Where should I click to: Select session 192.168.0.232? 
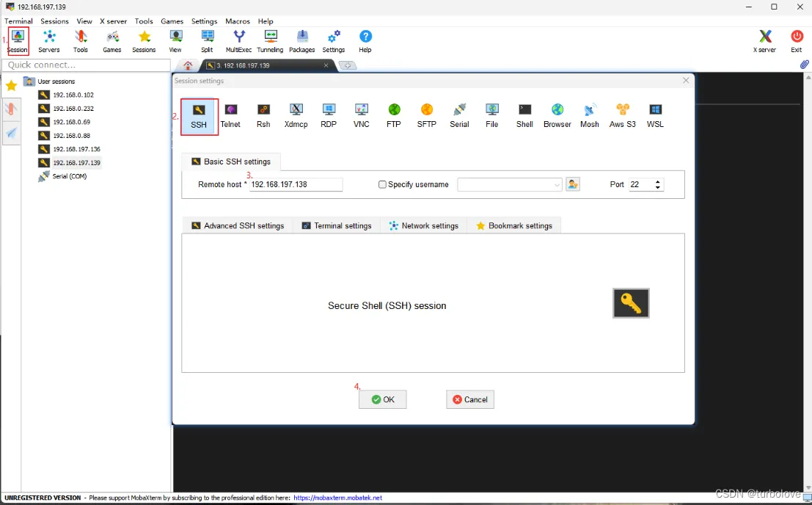coord(66,108)
